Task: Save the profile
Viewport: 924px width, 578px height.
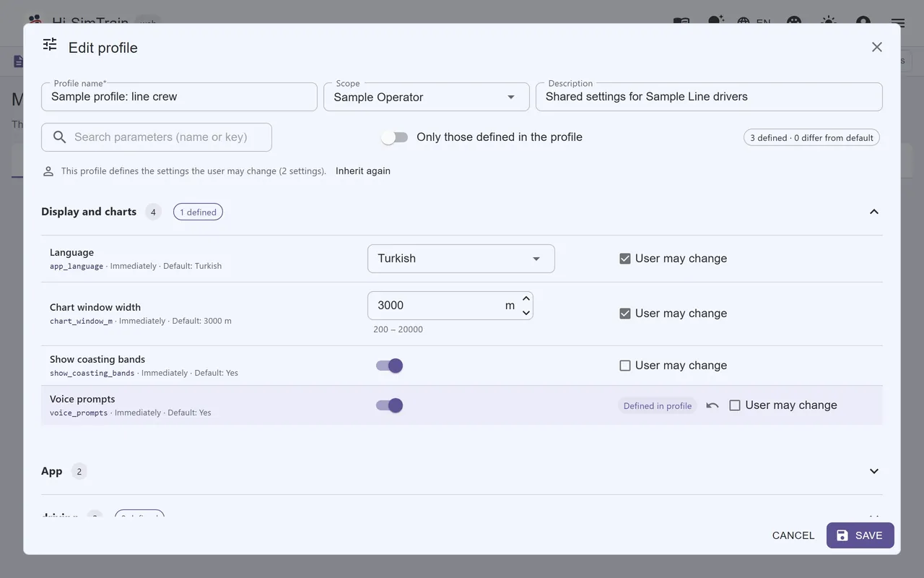Action: (x=860, y=535)
